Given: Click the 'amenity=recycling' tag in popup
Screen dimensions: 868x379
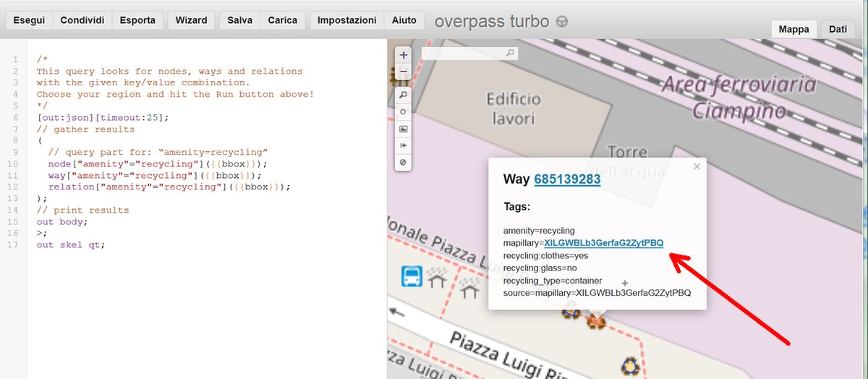Looking at the screenshot, I should pos(539,231).
